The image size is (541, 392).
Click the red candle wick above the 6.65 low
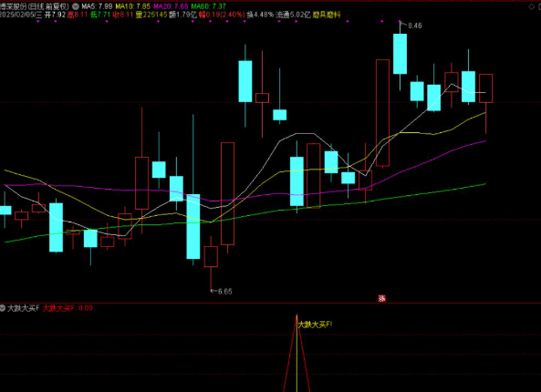pos(211,279)
